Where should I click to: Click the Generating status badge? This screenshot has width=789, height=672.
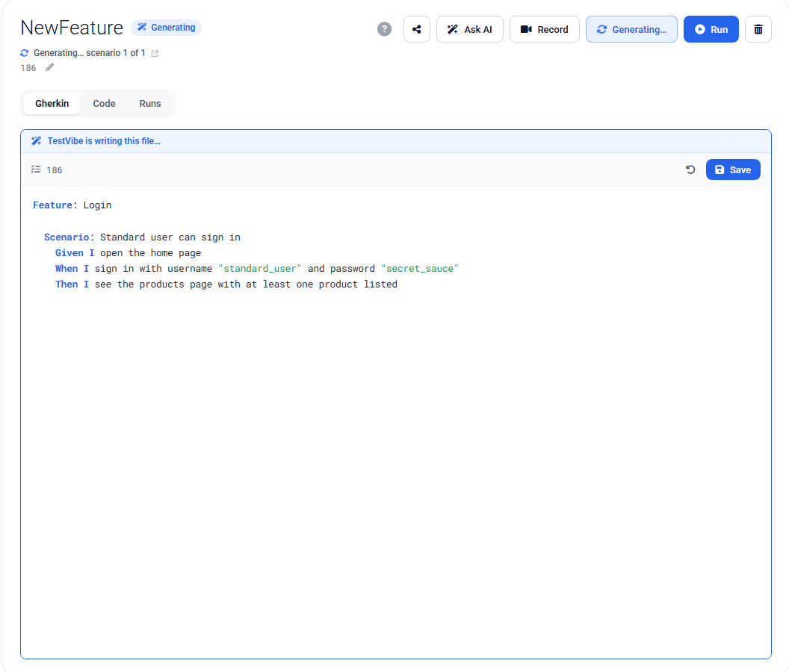(x=167, y=28)
